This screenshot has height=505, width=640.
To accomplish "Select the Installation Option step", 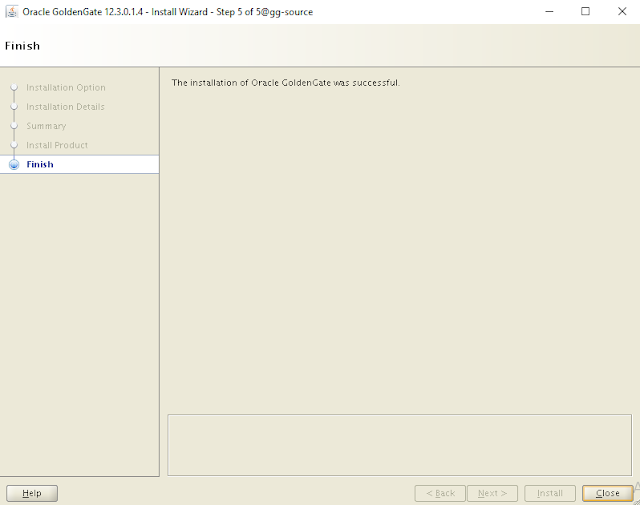I will pyautogui.click(x=66, y=87).
